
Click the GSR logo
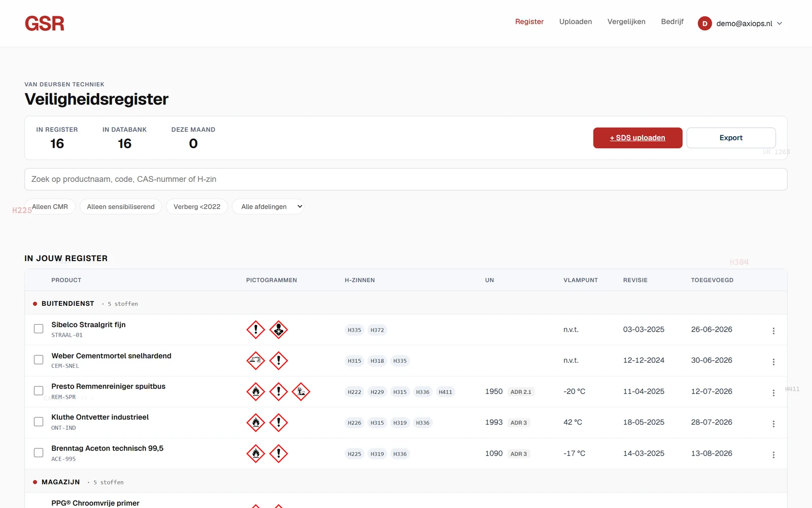pyautogui.click(x=45, y=23)
